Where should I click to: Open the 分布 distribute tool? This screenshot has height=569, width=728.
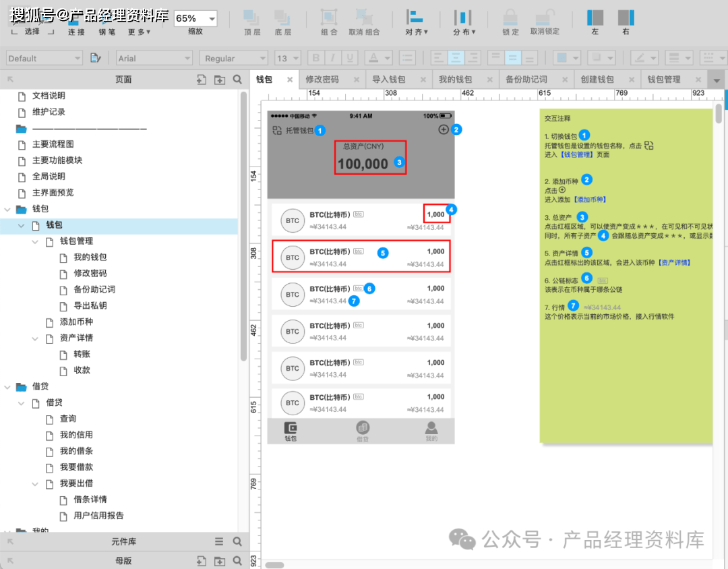pos(463,18)
